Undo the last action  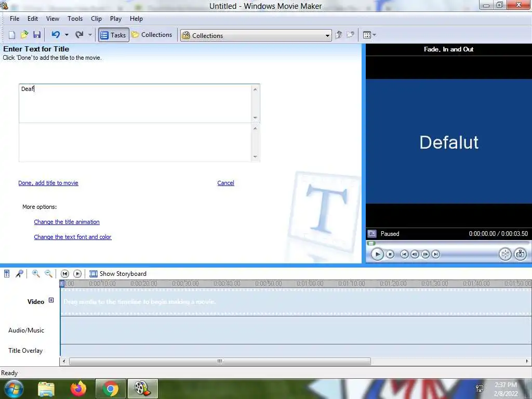click(56, 35)
